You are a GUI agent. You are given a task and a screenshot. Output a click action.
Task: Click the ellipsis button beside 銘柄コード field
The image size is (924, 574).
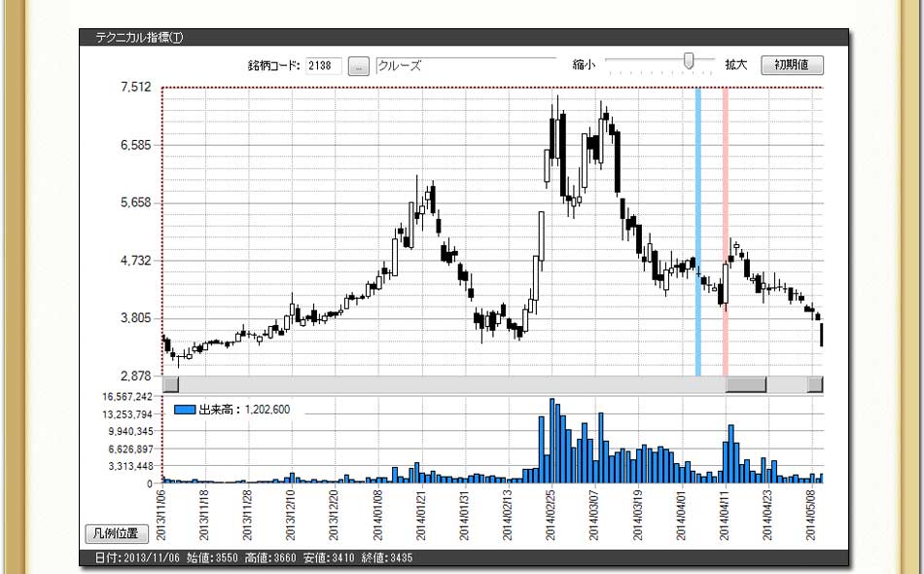359,66
